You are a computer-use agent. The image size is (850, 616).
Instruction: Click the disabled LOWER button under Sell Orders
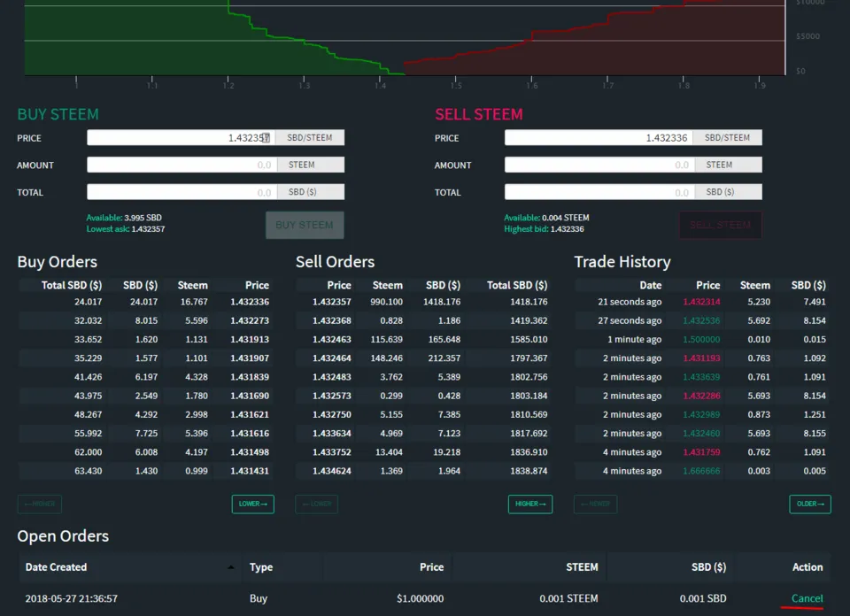pyautogui.click(x=317, y=504)
